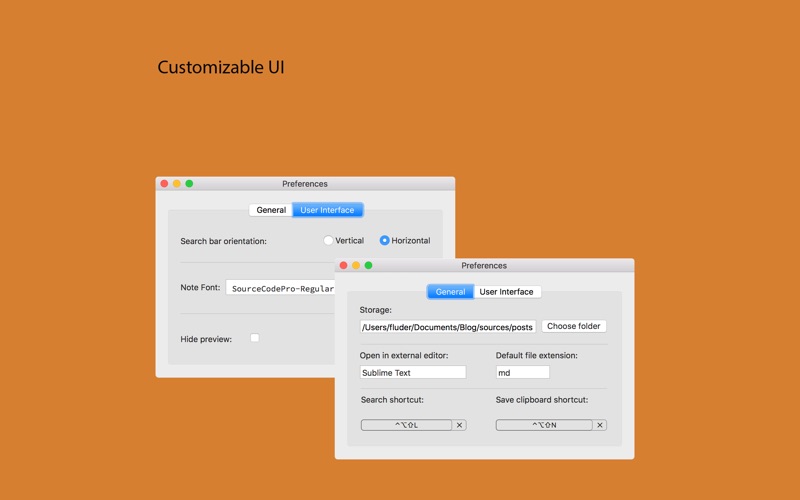Click the external editor field Sublime Text

[x=413, y=372]
